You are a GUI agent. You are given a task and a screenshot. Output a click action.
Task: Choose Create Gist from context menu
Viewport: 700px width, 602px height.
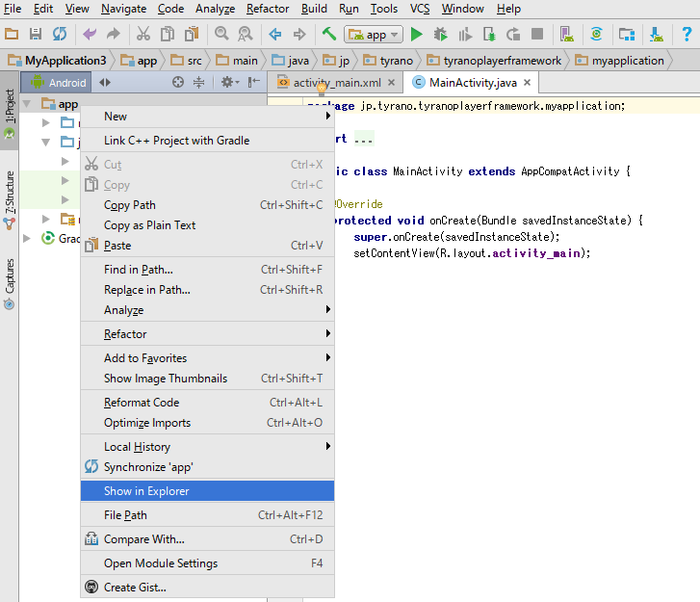click(208, 588)
